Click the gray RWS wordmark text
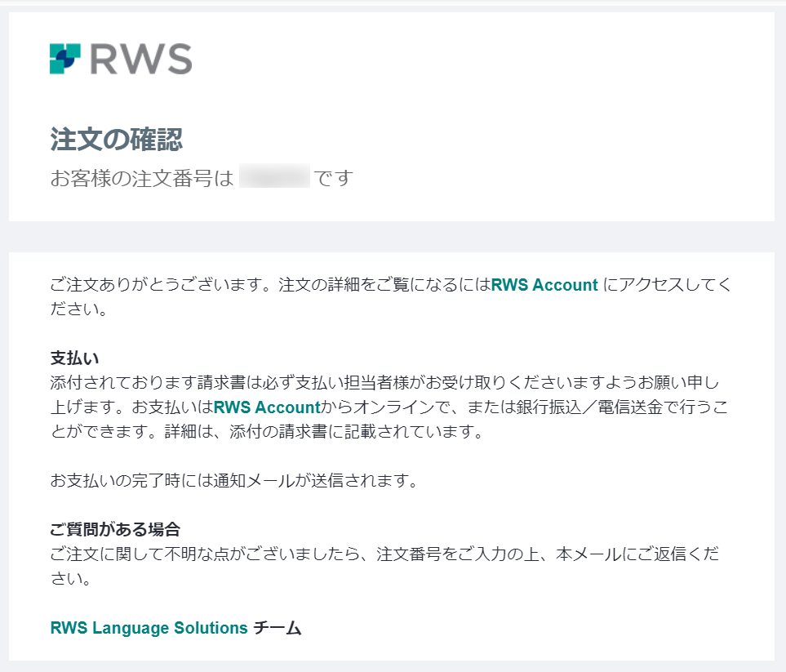The height and width of the screenshot is (672, 786). pos(140,59)
